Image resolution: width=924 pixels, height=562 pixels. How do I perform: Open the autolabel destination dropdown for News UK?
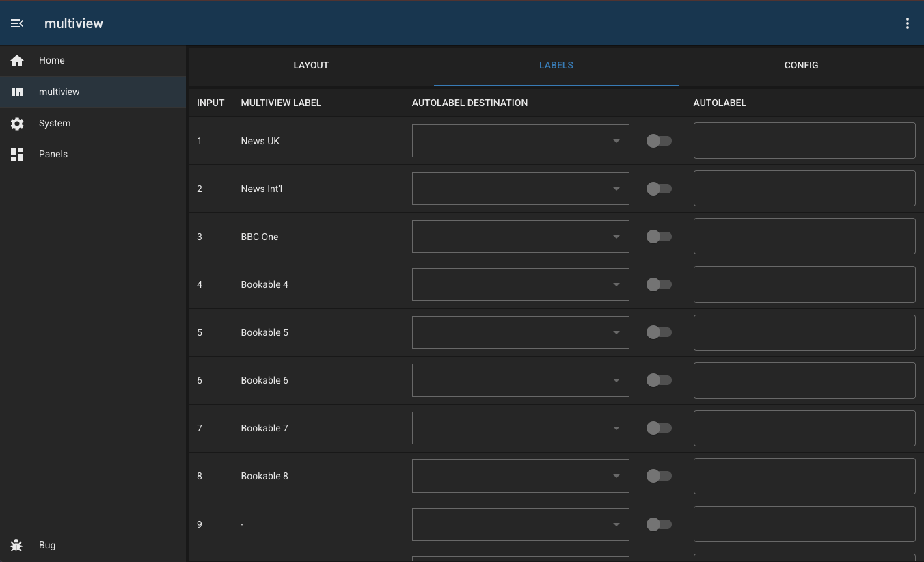pos(520,141)
